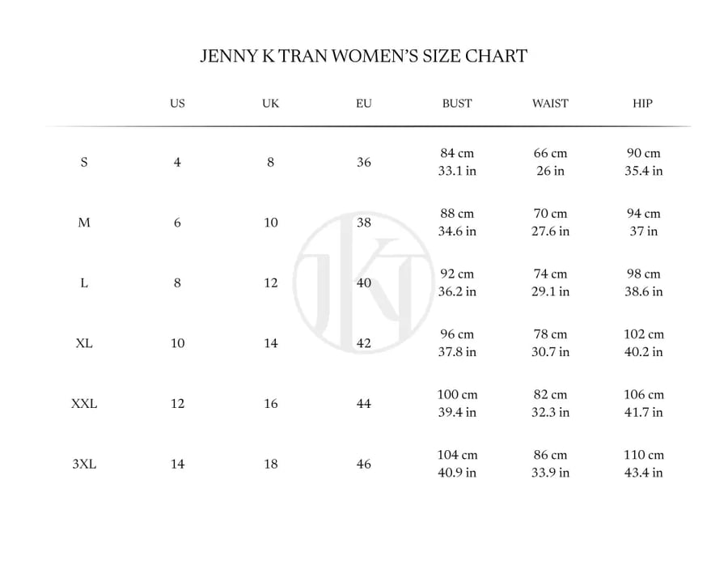Image resolution: width=728 pixels, height=582 pixels.
Task: Click the WAIST column header
Action: tap(550, 103)
